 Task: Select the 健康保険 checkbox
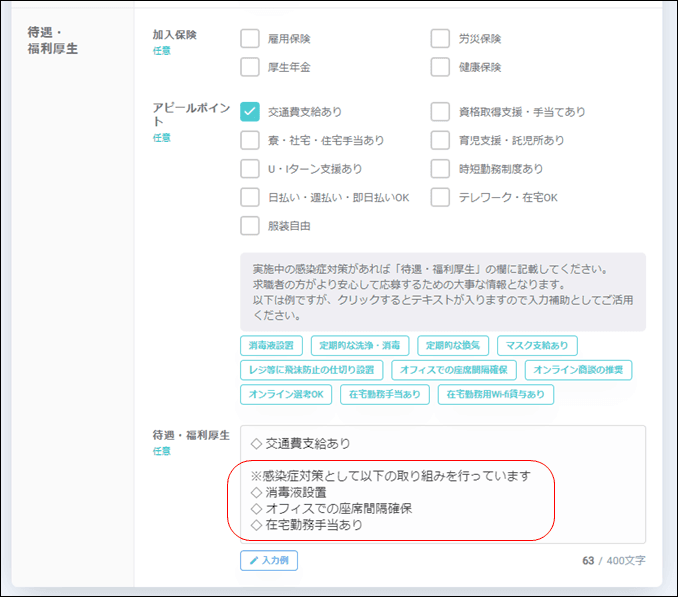pos(440,68)
